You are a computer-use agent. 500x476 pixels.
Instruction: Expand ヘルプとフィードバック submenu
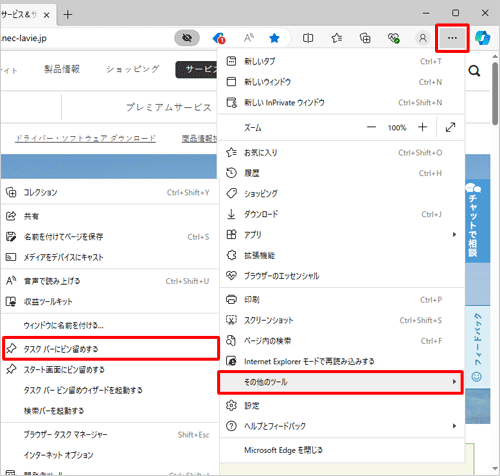pyautogui.click(x=341, y=426)
